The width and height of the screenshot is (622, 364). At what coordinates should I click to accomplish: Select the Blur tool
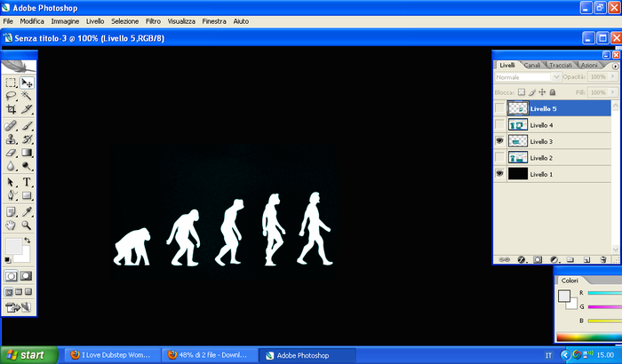[x=11, y=166]
